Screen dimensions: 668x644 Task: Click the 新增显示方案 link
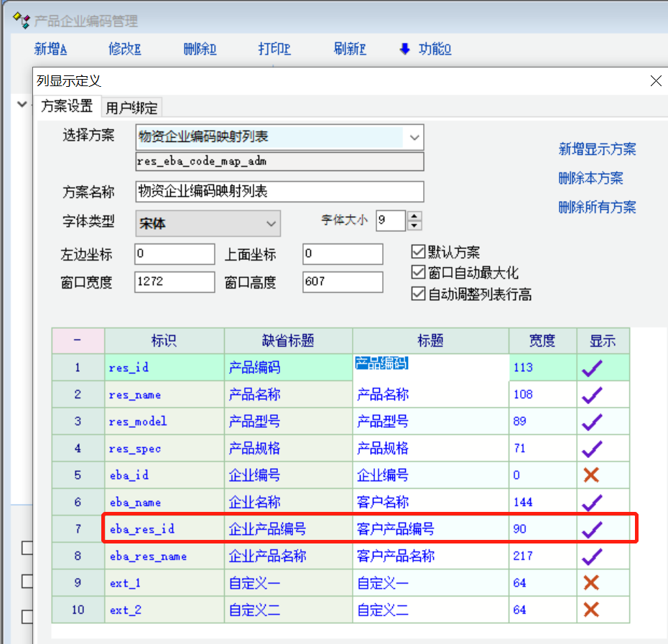[x=597, y=149]
